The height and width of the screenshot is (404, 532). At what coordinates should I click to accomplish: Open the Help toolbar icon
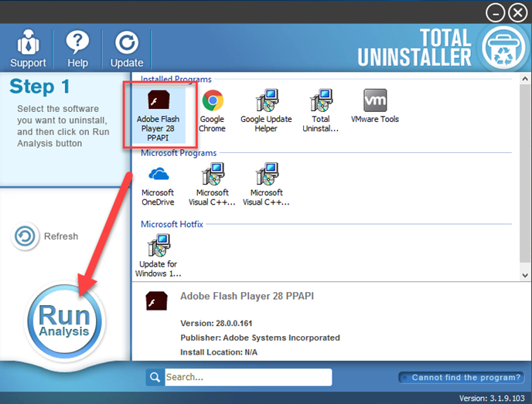click(x=77, y=49)
